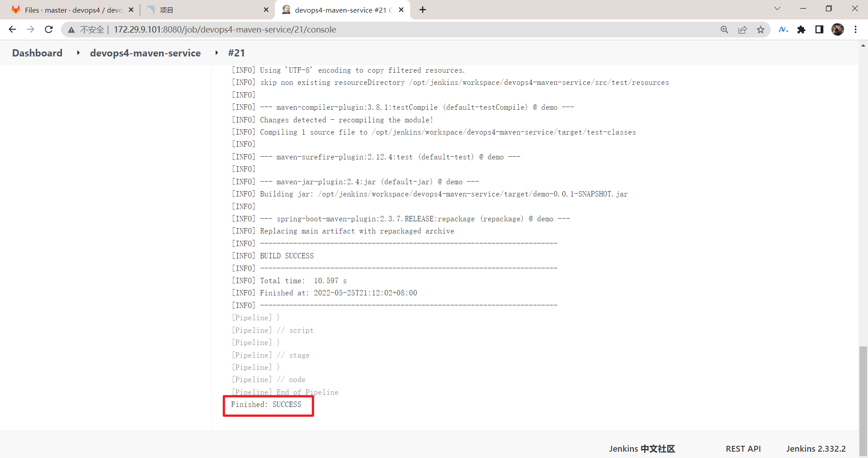Click the 'Changes detected - recompiling the module!' line
This screenshot has width=868, height=458.
tap(333, 120)
